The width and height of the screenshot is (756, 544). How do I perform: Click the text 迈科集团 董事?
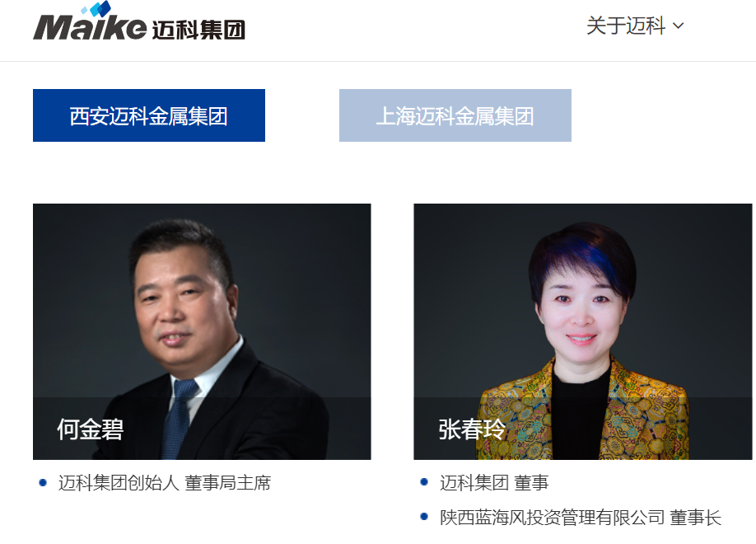pos(494,483)
